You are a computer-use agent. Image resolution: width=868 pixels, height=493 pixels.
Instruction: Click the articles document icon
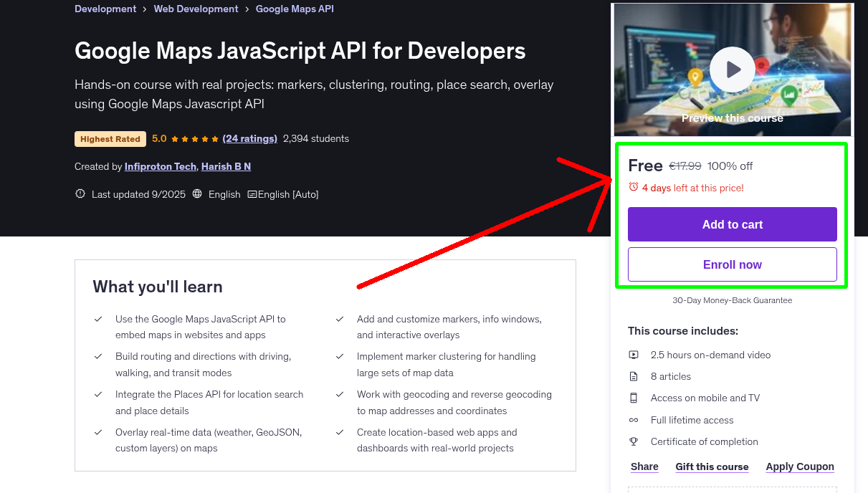634,376
